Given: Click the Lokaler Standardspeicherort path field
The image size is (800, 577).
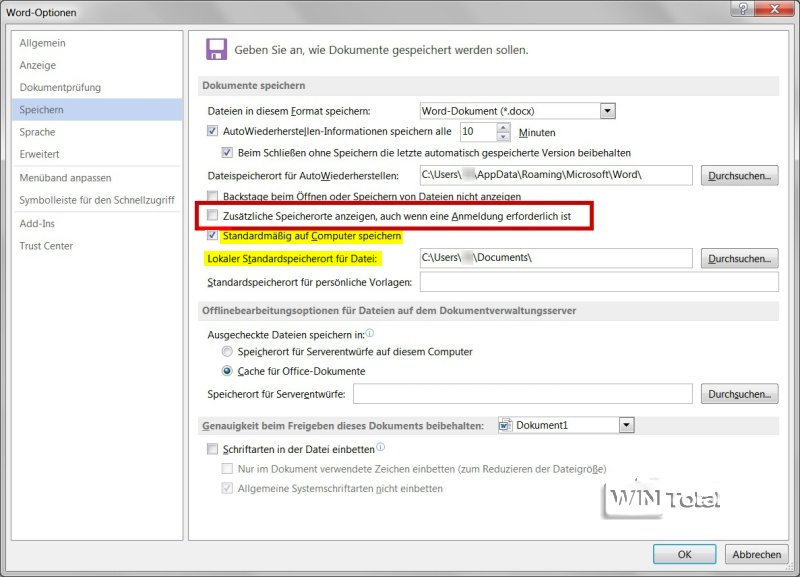Looking at the screenshot, I should click(x=556, y=258).
